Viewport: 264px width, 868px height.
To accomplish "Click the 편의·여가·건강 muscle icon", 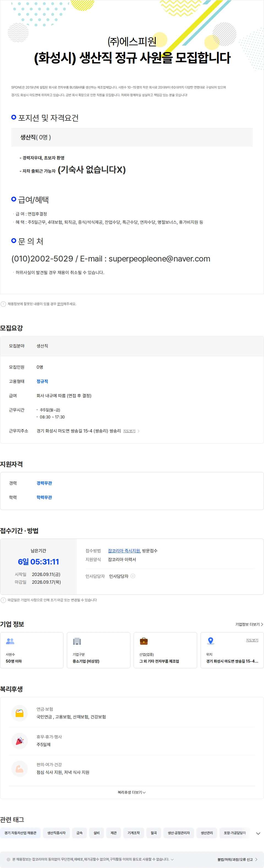I will [x=20, y=768].
